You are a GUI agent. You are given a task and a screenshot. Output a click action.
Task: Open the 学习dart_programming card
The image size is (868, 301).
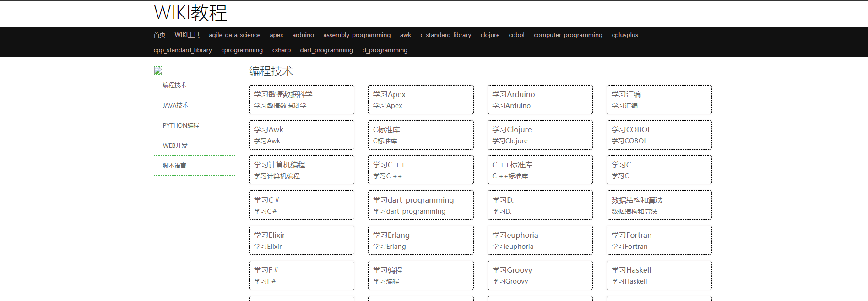[x=421, y=205]
